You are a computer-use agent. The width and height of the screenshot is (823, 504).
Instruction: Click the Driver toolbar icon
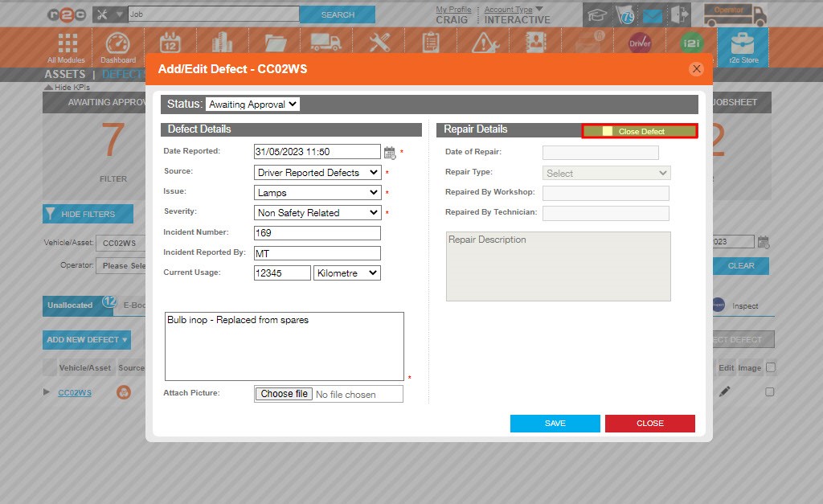[639, 41]
